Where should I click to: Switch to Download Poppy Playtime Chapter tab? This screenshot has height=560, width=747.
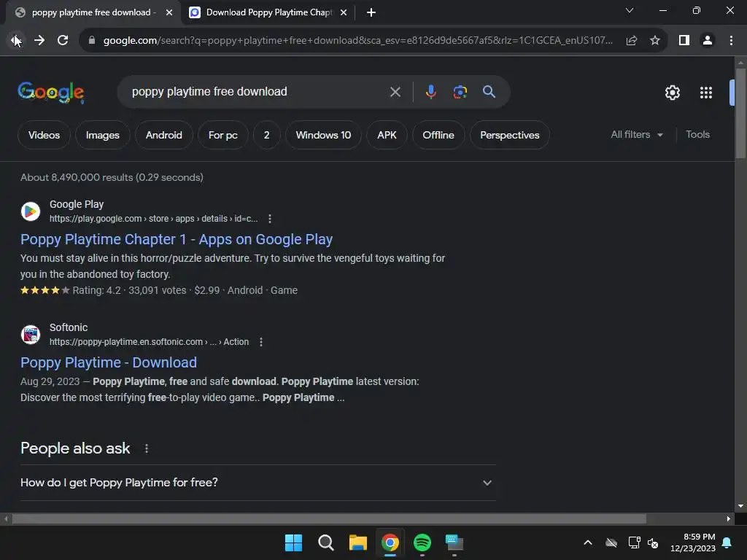269,12
